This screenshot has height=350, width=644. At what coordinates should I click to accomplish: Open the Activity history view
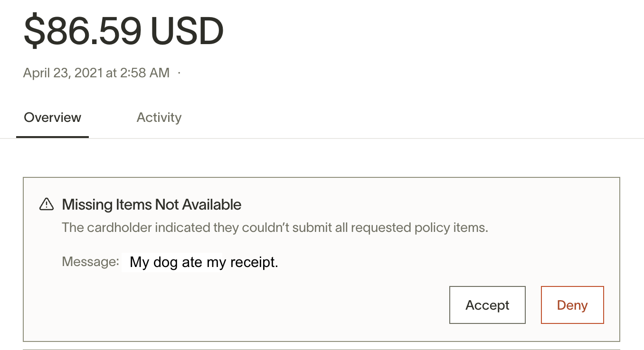click(159, 117)
